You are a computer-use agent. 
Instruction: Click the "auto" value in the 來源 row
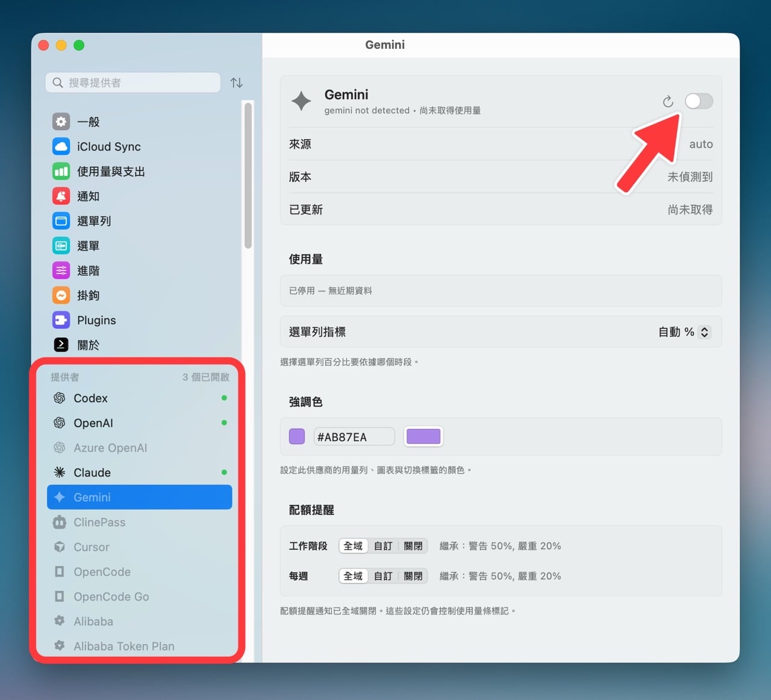pyautogui.click(x=701, y=144)
